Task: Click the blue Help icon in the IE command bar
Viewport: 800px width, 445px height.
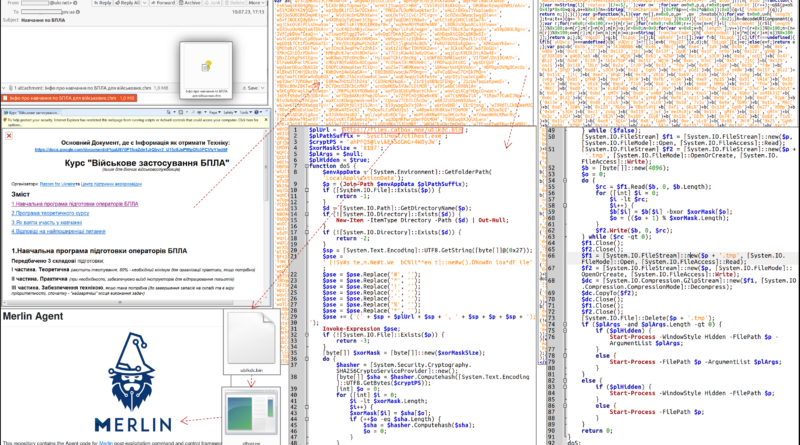Action: click(257, 112)
